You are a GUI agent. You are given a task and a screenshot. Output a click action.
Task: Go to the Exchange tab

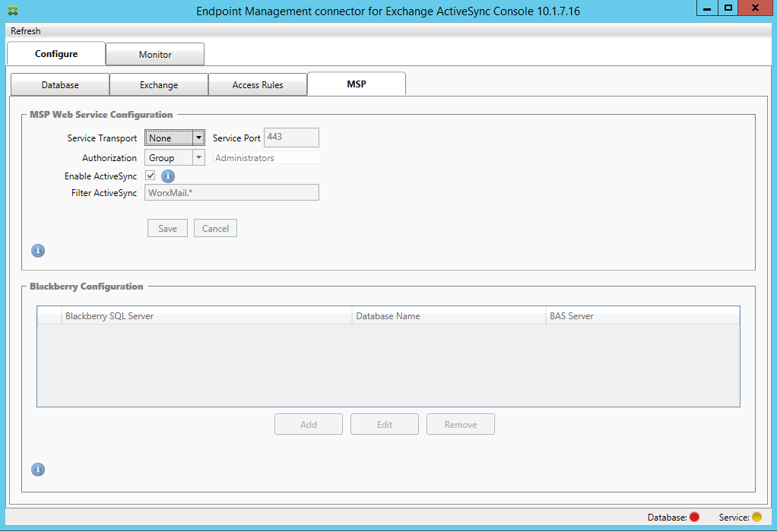click(159, 85)
